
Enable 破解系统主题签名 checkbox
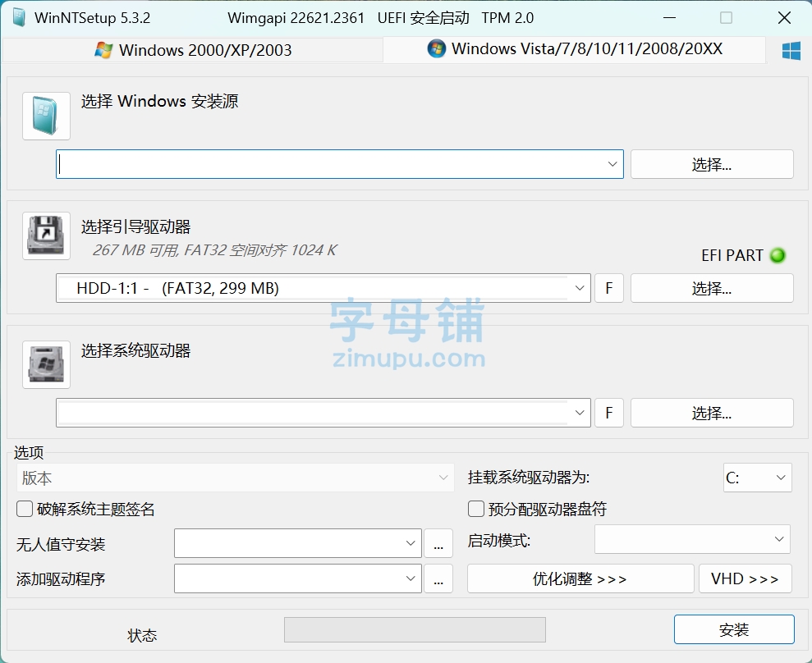pyautogui.click(x=25, y=509)
